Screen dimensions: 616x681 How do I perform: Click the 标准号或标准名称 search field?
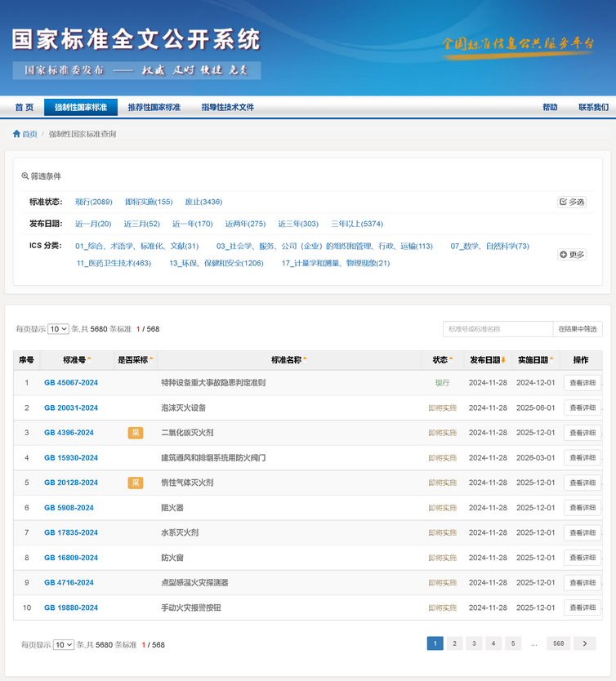pyautogui.click(x=498, y=329)
